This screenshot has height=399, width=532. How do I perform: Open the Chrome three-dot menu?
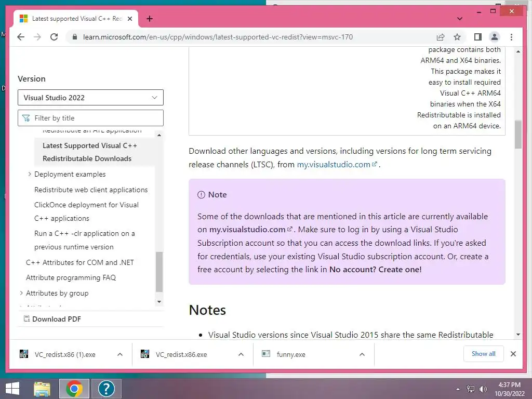(511, 37)
